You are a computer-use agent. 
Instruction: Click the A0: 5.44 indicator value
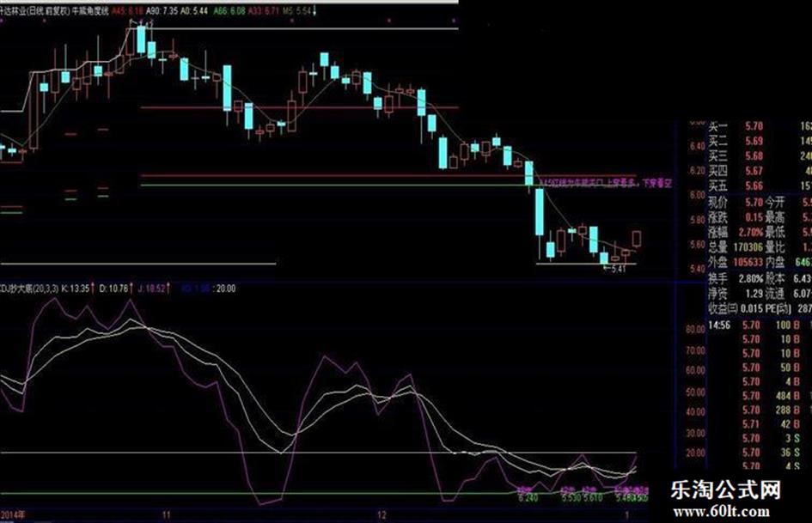tap(194, 11)
